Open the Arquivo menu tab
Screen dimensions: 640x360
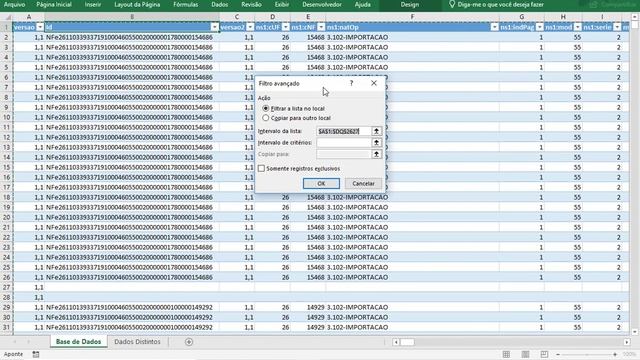[14, 4]
